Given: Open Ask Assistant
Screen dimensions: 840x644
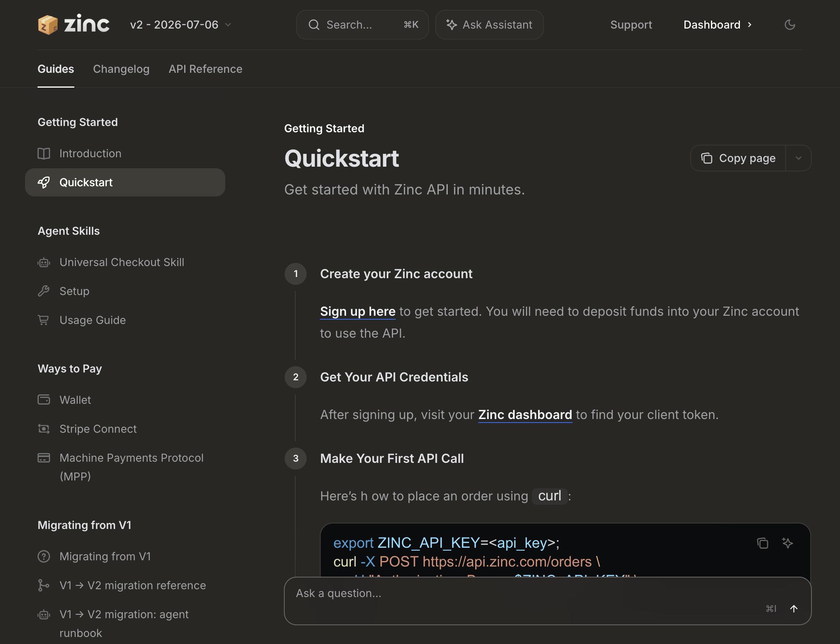Looking at the screenshot, I should click(489, 25).
